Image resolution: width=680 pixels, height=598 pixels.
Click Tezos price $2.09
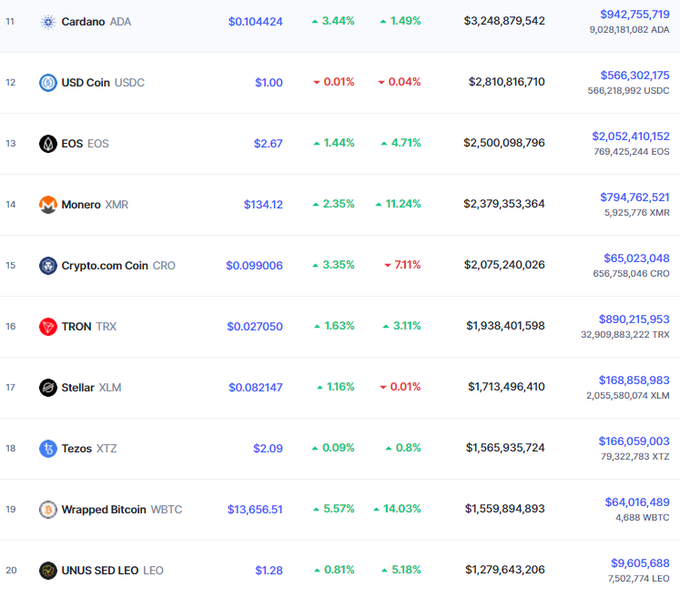point(268,448)
